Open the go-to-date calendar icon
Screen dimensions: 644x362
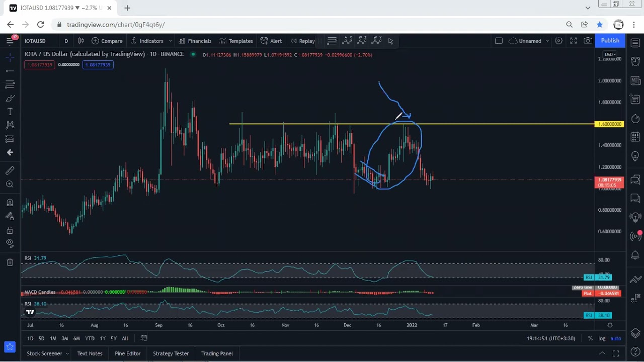tap(144, 338)
